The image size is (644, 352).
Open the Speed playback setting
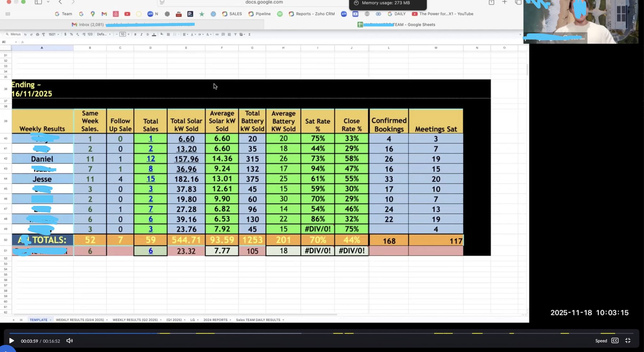tap(601, 341)
